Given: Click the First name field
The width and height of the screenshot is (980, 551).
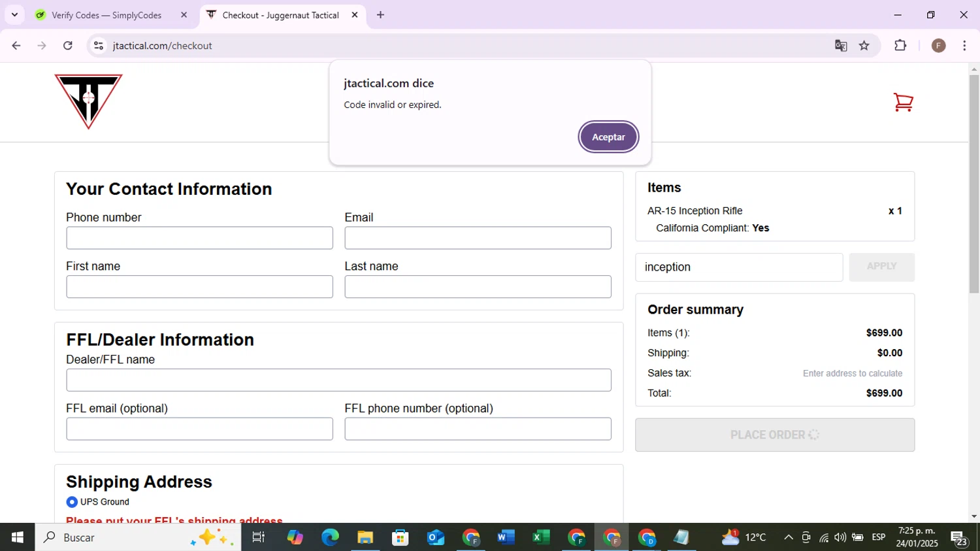Looking at the screenshot, I should (199, 287).
